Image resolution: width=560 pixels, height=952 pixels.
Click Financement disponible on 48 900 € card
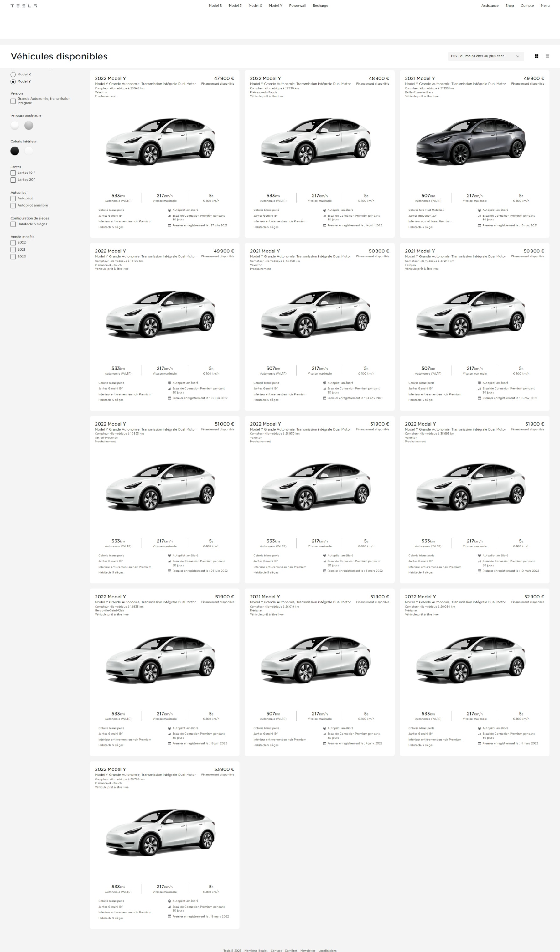[373, 84]
